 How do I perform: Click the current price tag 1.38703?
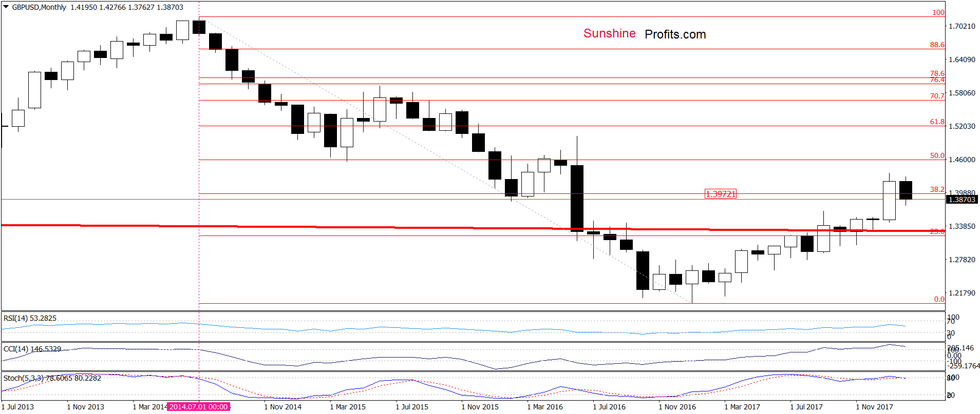tap(962, 200)
